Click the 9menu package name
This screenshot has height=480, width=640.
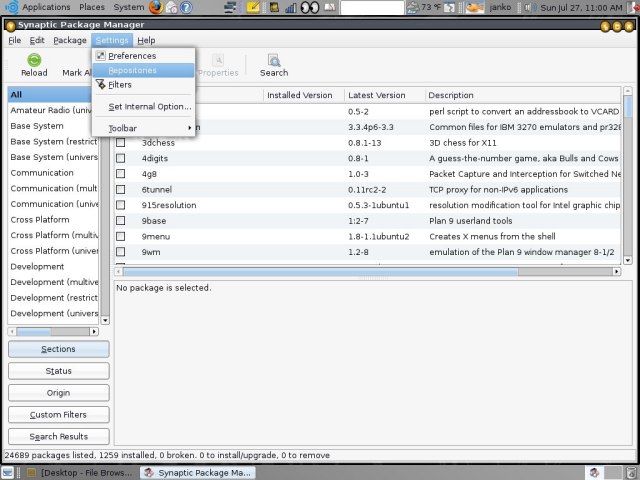[x=156, y=236]
